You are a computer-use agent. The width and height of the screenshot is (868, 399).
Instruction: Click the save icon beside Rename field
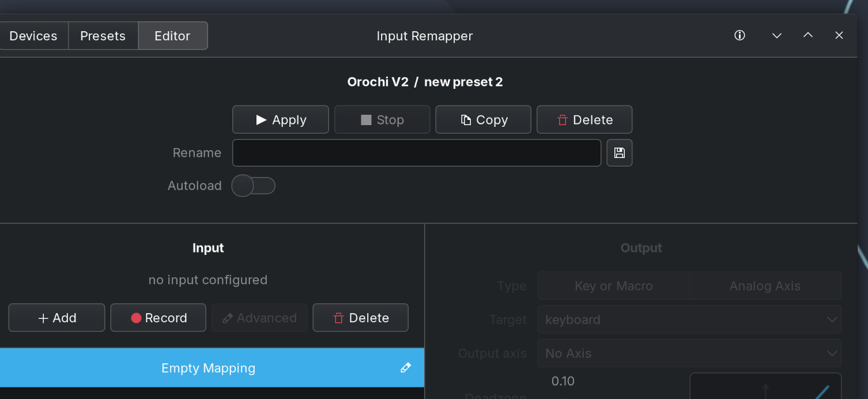pos(619,153)
